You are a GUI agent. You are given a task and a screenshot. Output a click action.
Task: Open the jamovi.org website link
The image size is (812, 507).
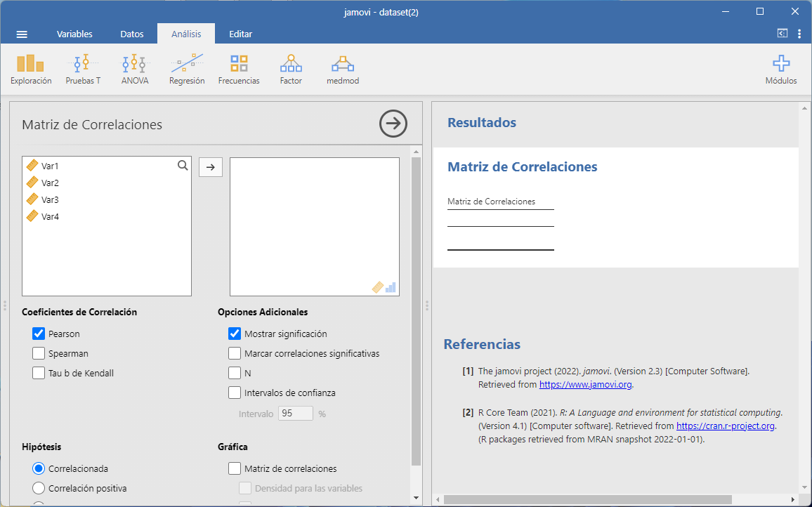coord(585,385)
